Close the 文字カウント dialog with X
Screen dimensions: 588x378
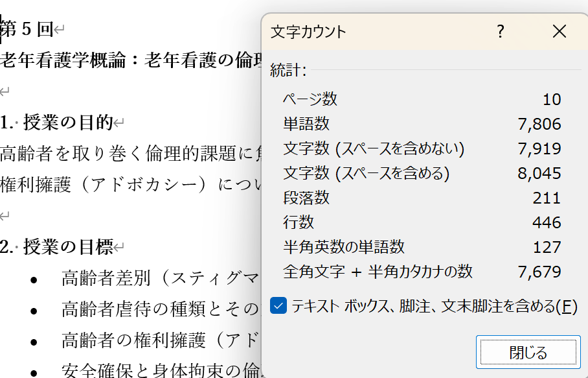[x=560, y=31]
